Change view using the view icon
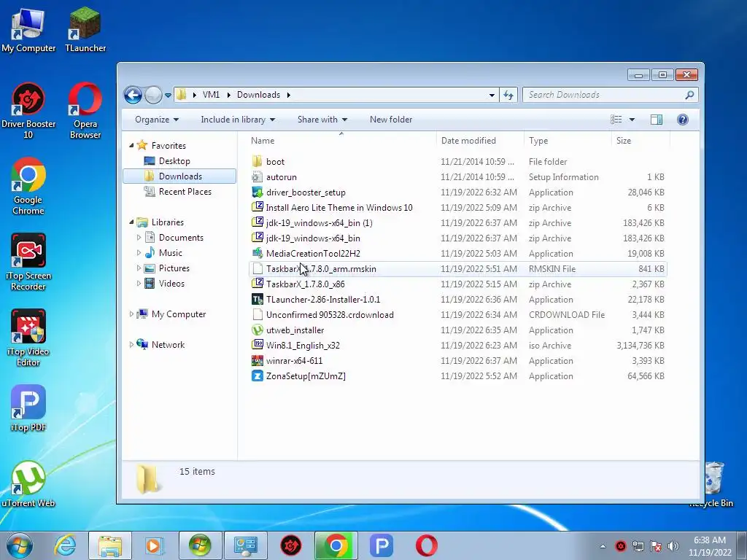747x560 pixels. pos(616,120)
